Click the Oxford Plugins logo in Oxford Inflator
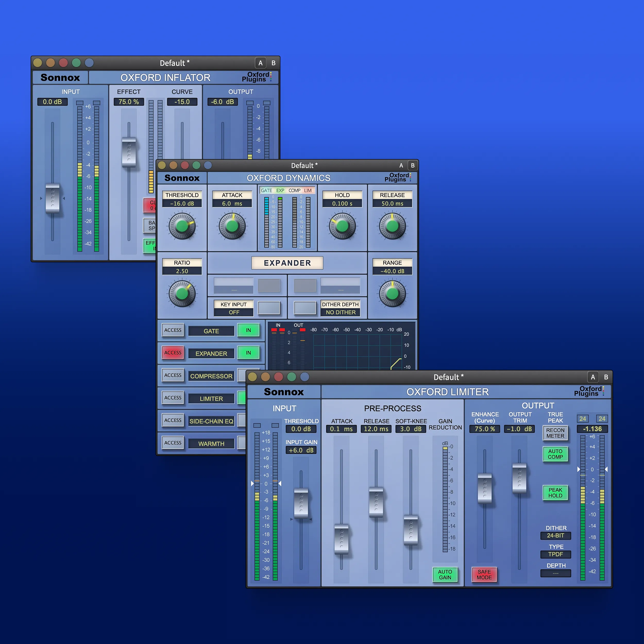 (257, 77)
